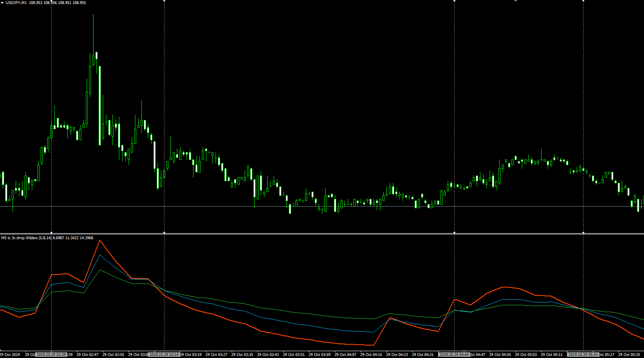The height and width of the screenshot is (358, 644).
Task: Click the 29 Oct 02:47 time label
Action: tap(87, 355)
